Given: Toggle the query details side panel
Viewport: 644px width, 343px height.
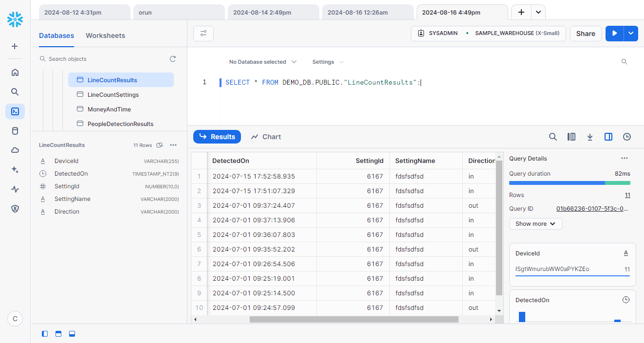Looking at the screenshot, I should pyautogui.click(x=608, y=137).
